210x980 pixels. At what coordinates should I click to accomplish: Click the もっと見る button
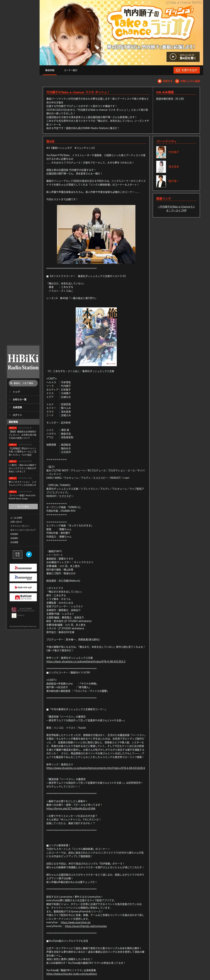23,506
